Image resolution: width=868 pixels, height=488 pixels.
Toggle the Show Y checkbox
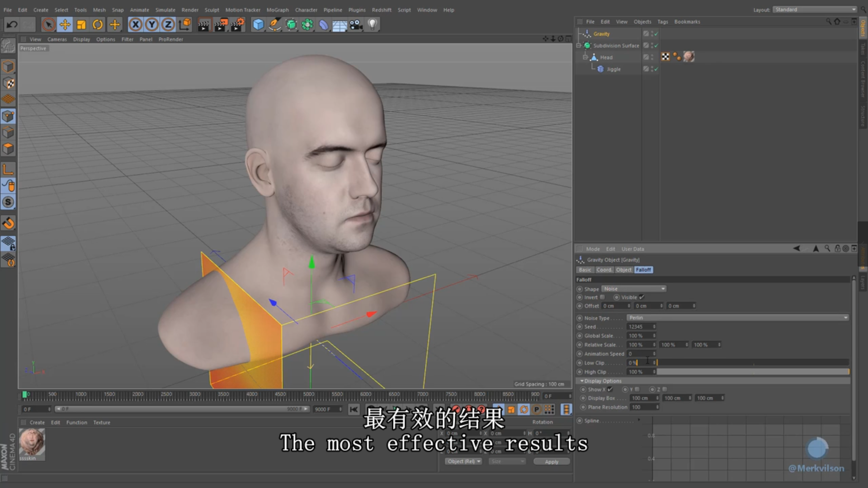(x=637, y=389)
